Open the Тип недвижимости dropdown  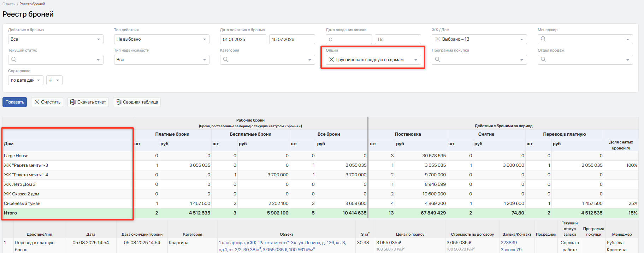click(x=162, y=60)
